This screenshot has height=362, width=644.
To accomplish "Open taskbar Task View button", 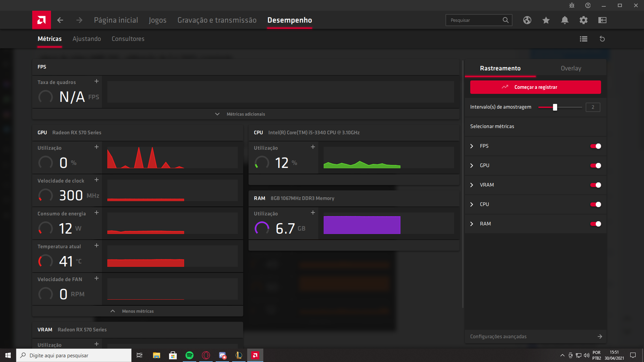I will pos(140,355).
